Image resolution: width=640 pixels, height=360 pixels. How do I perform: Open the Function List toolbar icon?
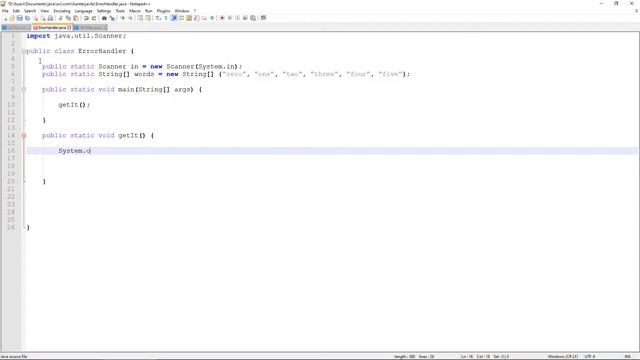(x=196, y=18)
